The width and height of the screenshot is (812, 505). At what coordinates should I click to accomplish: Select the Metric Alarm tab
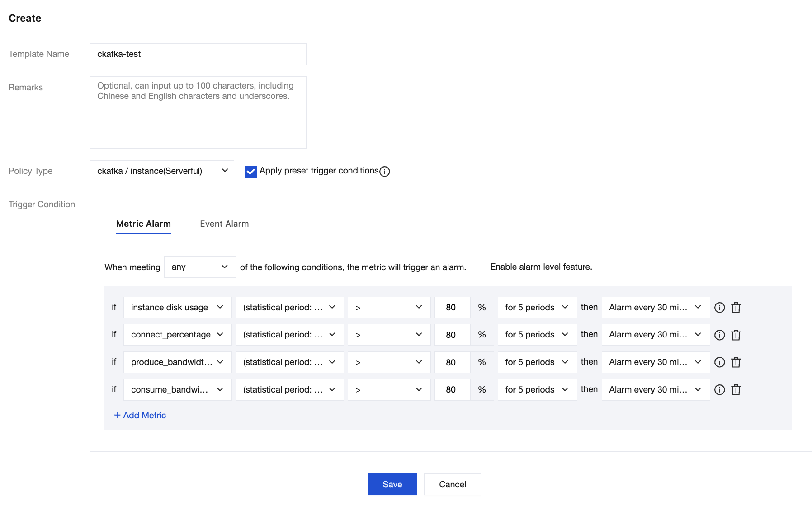[143, 224]
